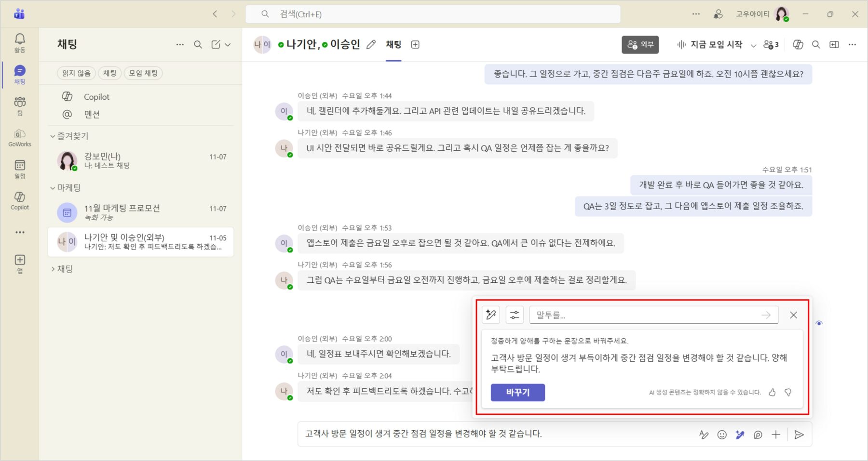Image resolution: width=868 pixels, height=461 pixels.
Task: Send the message with arrow icon
Action: (x=799, y=435)
